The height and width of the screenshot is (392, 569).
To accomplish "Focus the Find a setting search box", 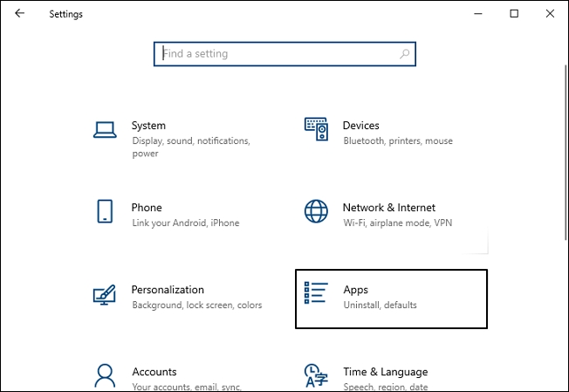I will (x=284, y=54).
